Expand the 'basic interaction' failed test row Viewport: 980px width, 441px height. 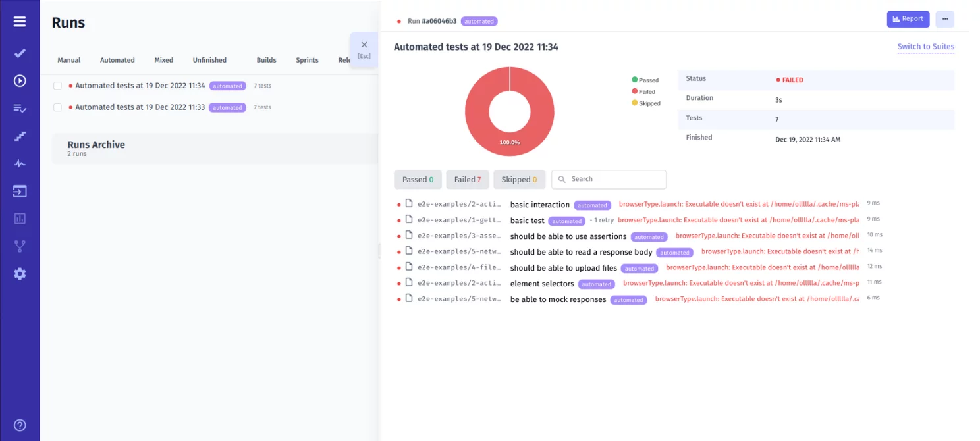(539, 205)
